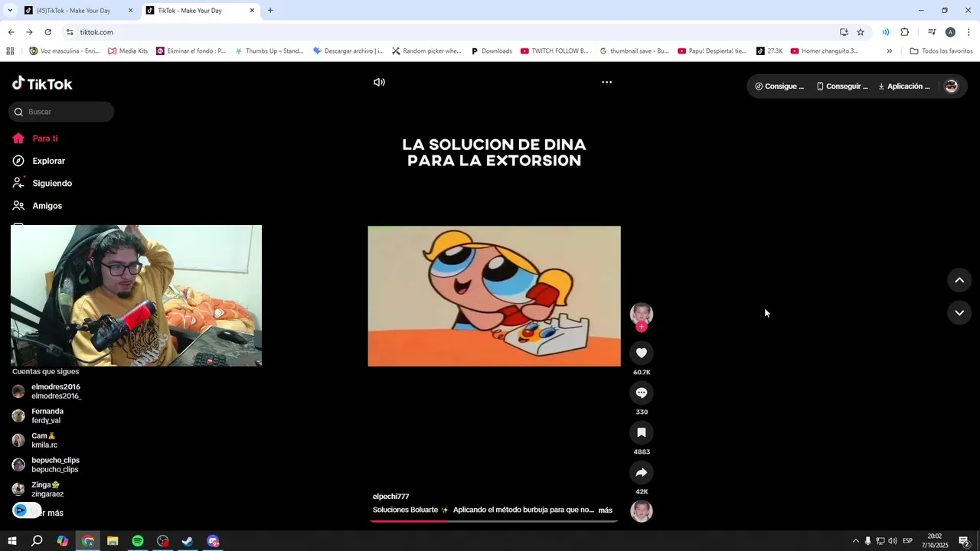Open the Chrome profile A avatar
980x551 pixels.
(x=950, y=32)
